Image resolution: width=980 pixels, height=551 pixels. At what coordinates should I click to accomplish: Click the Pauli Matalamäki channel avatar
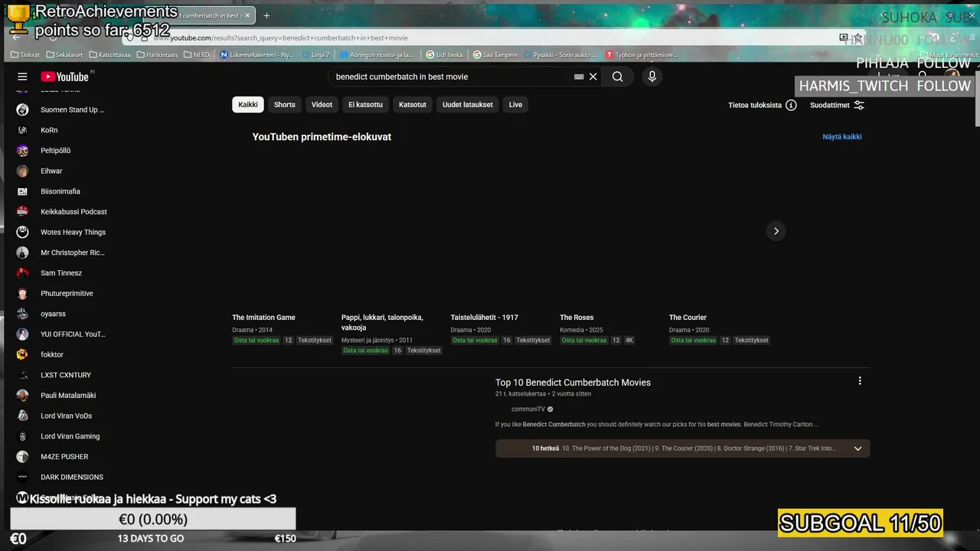[x=23, y=396]
